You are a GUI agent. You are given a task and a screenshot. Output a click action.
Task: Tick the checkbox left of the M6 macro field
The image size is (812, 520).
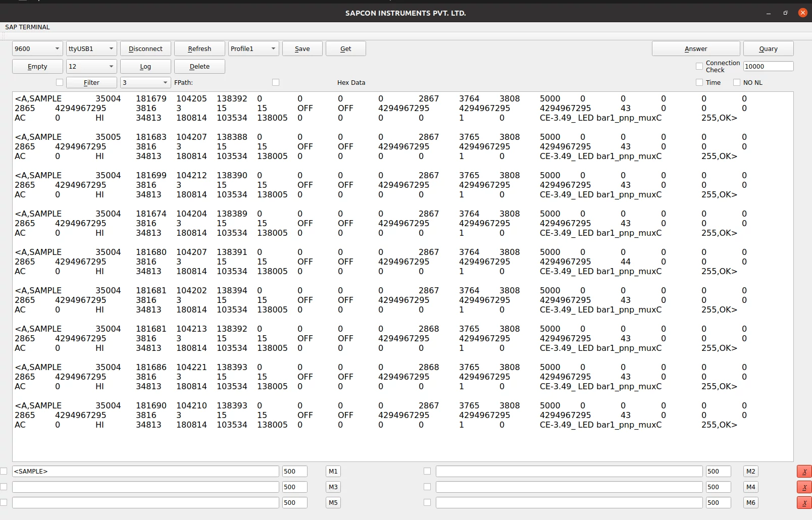[x=427, y=502]
